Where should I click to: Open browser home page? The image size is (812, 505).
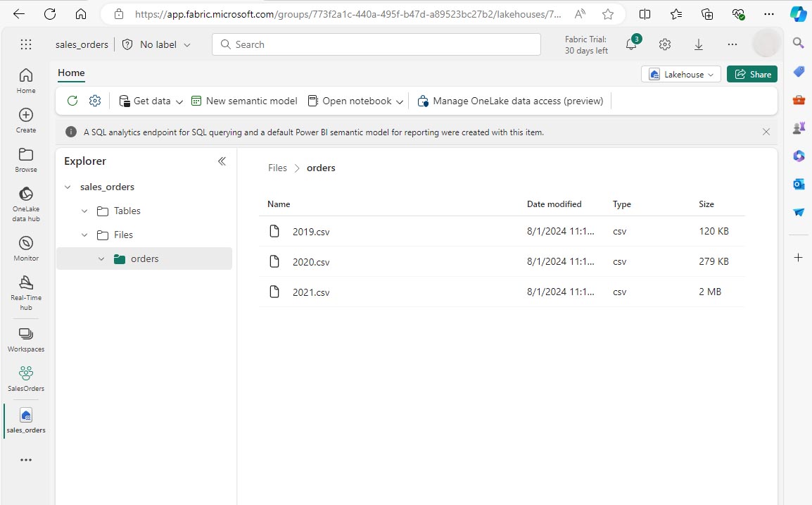81,14
